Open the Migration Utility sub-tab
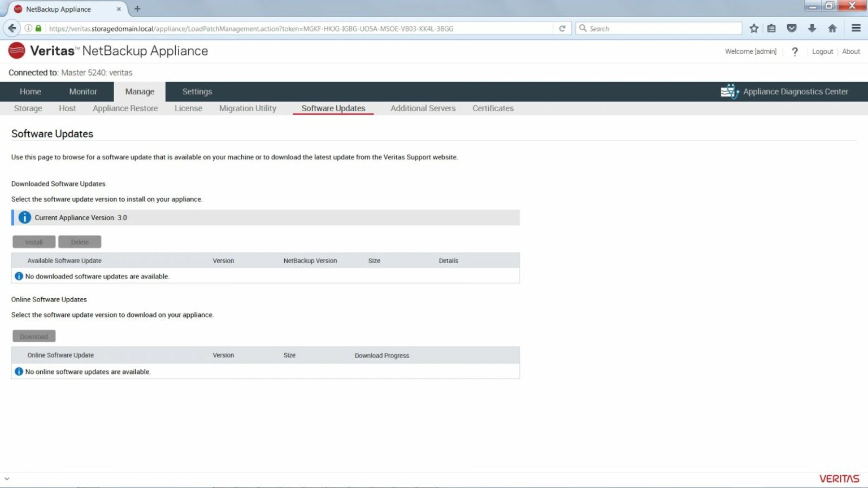 (248, 108)
